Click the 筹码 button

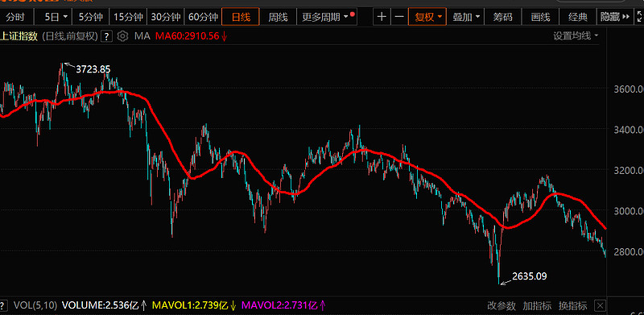click(x=502, y=17)
